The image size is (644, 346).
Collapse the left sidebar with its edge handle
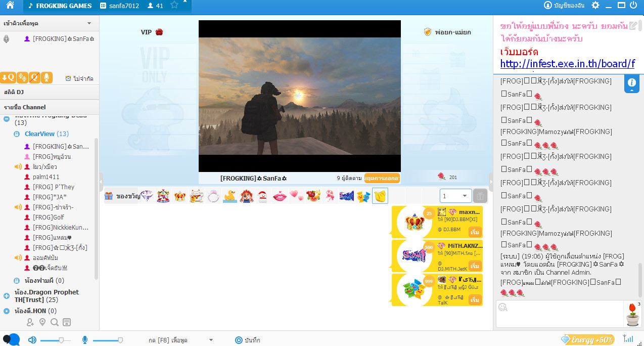[x=101, y=182]
